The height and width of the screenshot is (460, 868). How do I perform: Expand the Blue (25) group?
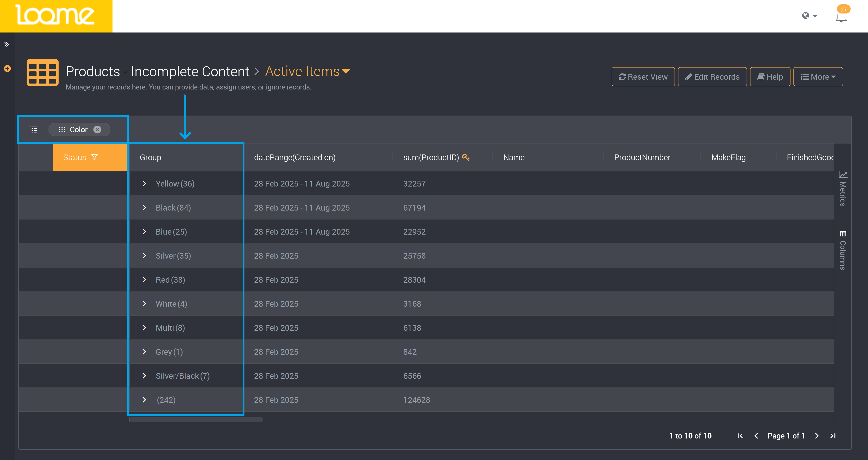144,231
